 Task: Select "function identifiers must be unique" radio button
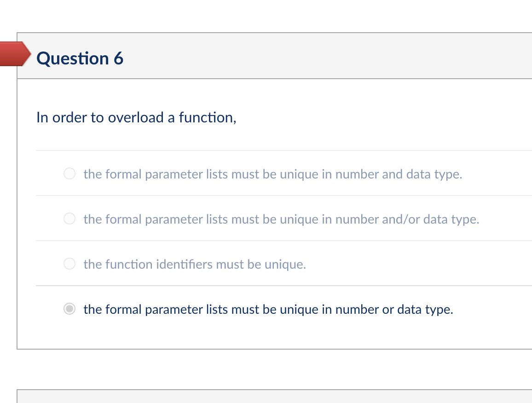point(69,264)
